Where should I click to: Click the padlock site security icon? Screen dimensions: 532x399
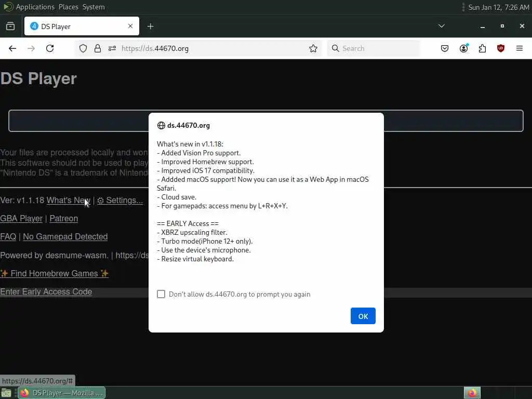pyautogui.click(x=98, y=48)
